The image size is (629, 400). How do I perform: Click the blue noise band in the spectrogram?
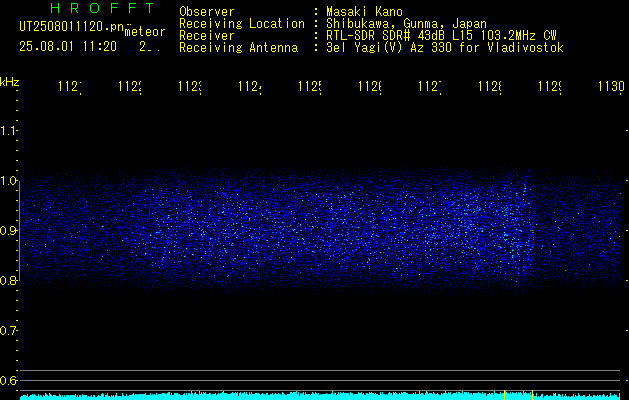pos(320,231)
